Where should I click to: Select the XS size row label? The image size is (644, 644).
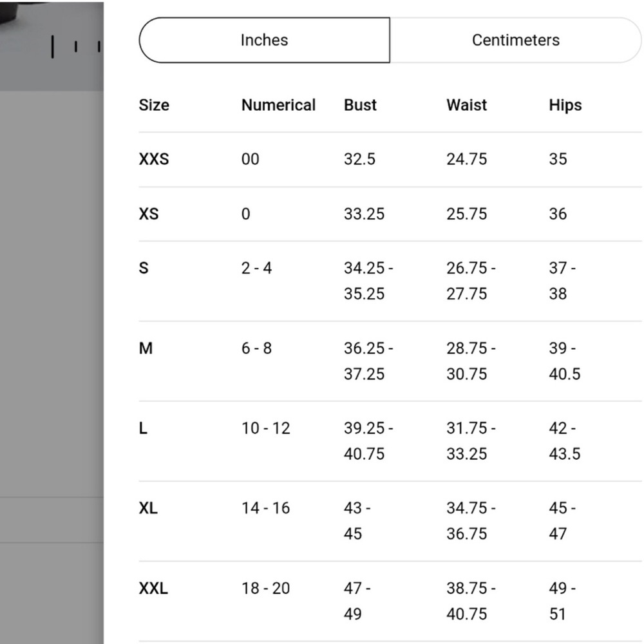(149, 214)
